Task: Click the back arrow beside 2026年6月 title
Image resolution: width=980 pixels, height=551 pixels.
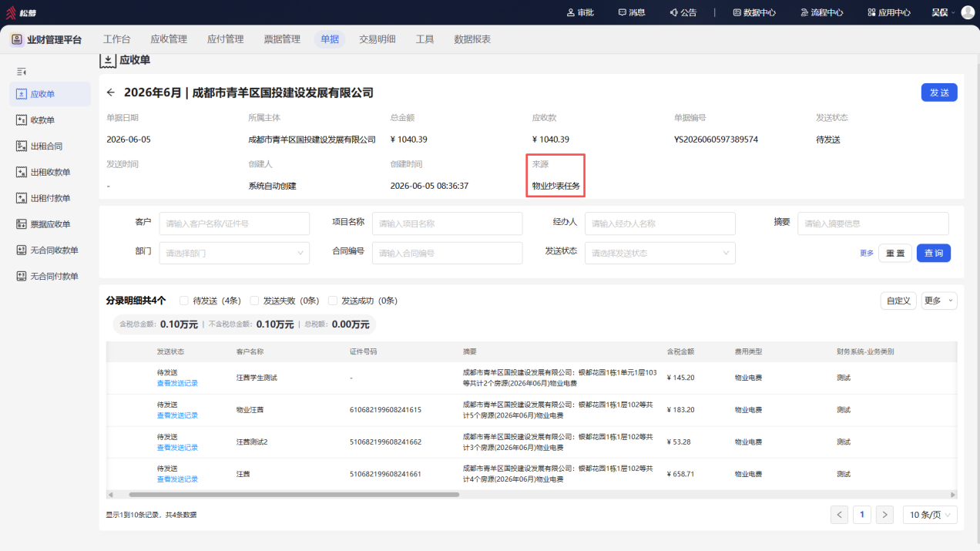Action: click(111, 92)
